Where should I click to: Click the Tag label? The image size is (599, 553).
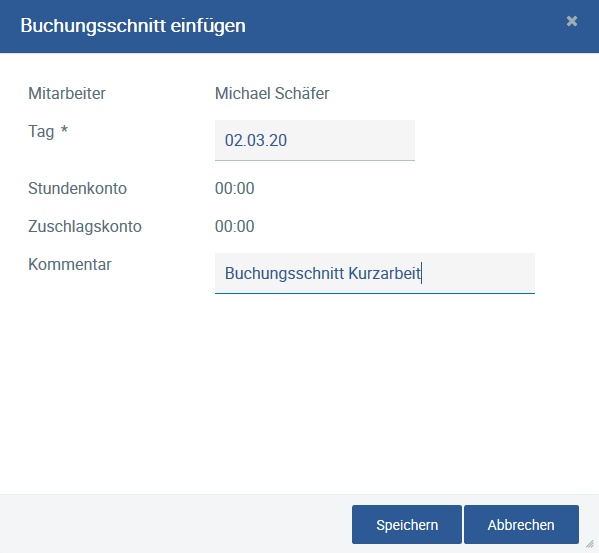coord(41,132)
